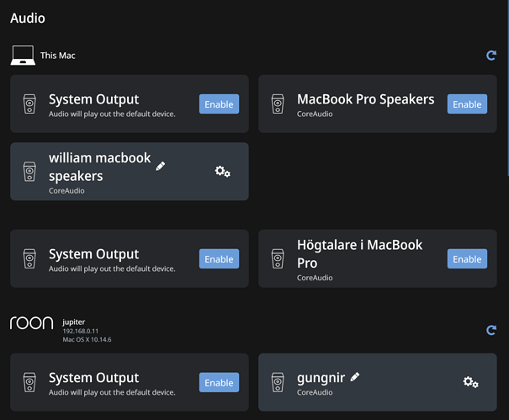509x420 pixels.
Task: Click speaker icon of System Output beside MacBook Pro Speakers
Action: (x=29, y=104)
